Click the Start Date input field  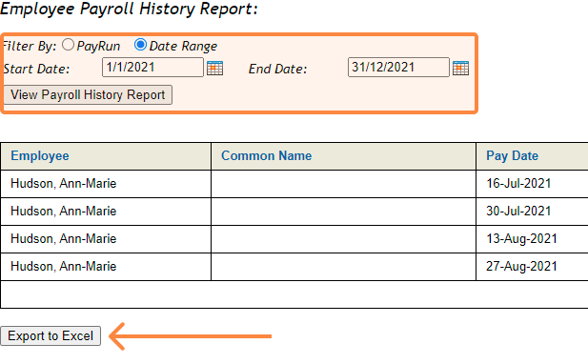click(x=152, y=67)
